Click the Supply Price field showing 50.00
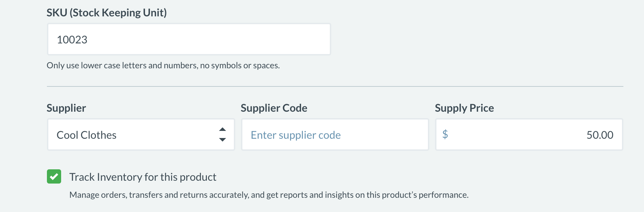 pos(529,135)
